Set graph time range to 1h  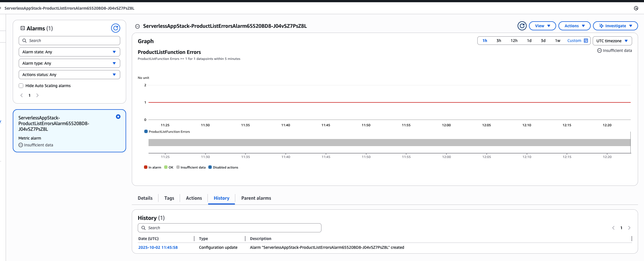point(485,41)
